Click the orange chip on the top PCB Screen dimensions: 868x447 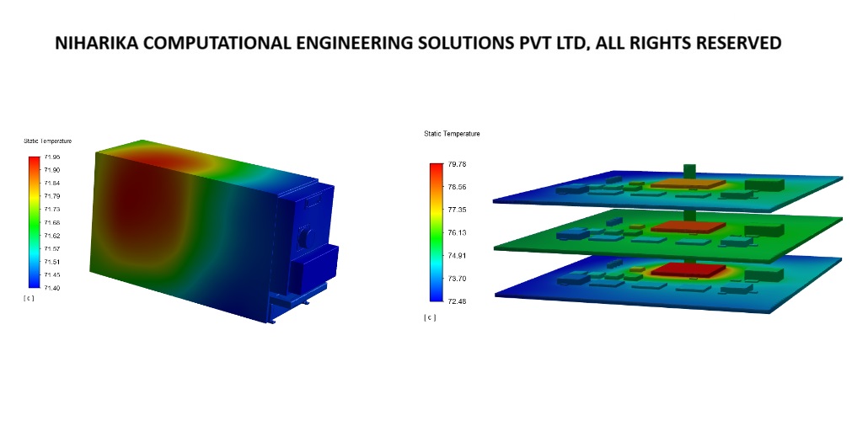click(x=689, y=184)
